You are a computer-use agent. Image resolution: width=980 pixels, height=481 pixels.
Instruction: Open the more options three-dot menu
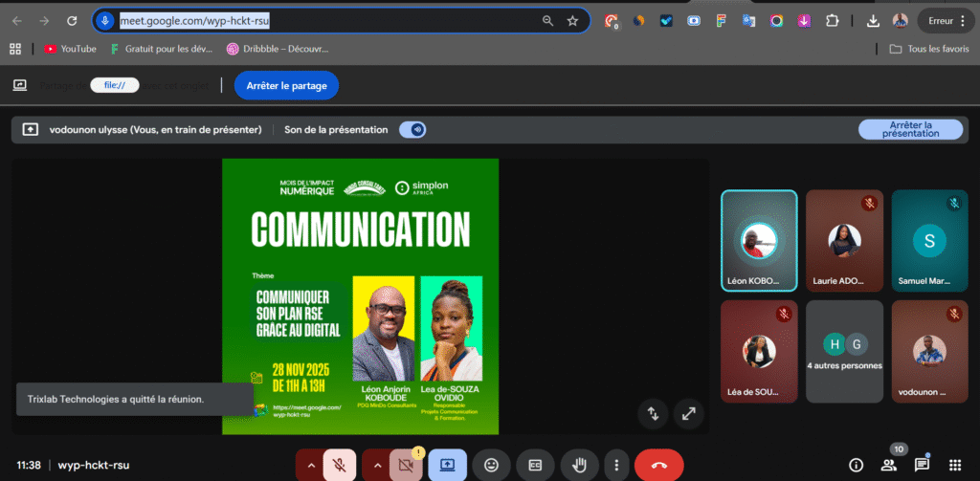pos(617,465)
